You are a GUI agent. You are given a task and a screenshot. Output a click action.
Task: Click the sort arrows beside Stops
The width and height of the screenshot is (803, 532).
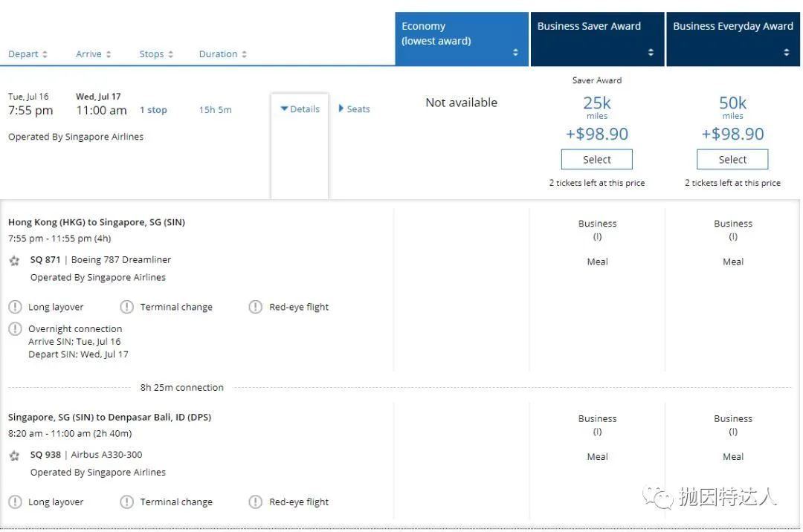coord(170,54)
